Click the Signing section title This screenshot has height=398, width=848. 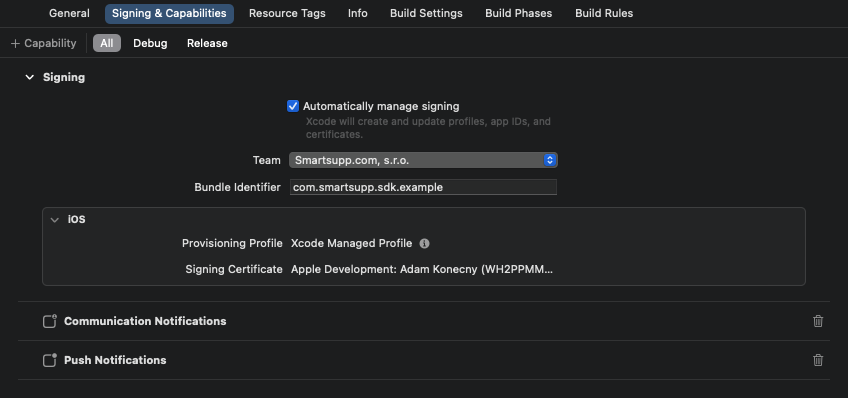[x=64, y=77]
